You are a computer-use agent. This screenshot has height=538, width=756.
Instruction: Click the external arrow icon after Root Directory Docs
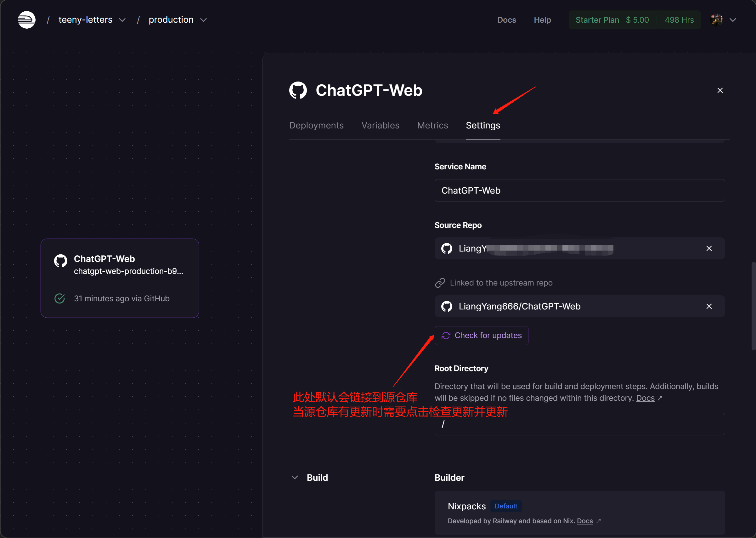point(660,398)
